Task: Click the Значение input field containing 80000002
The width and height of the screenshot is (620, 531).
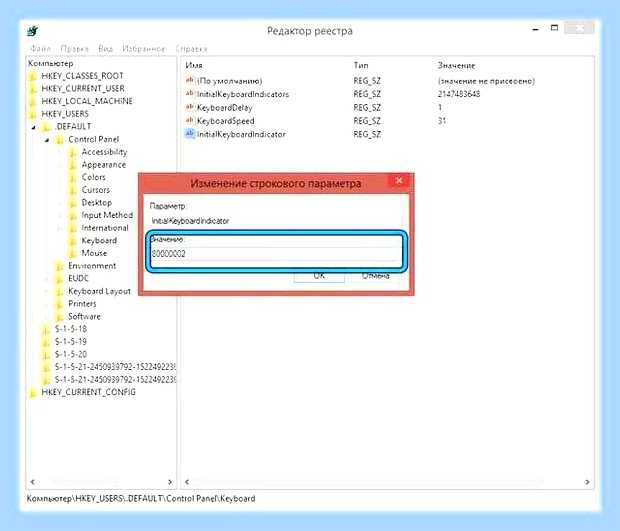Action: point(276,254)
